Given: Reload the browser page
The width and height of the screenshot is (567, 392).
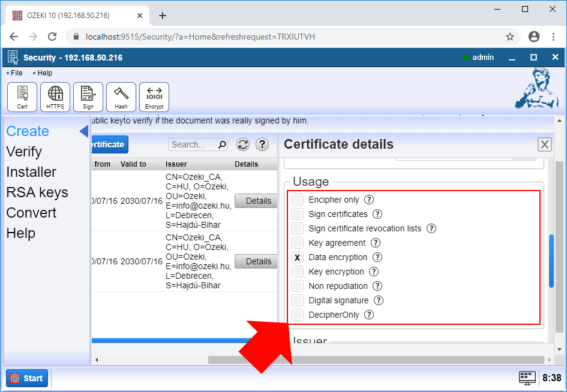Looking at the screenshot, I should tap(52, 37).
